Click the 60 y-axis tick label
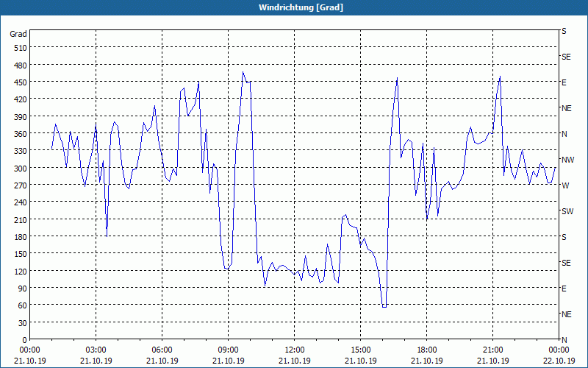Screen dimensions: 588x368 tap(22, 305)
